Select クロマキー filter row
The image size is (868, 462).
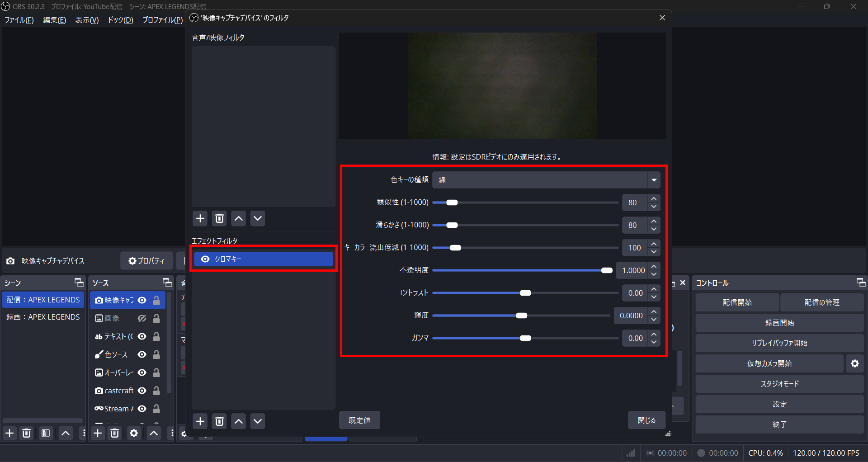(x=264, y=259)
